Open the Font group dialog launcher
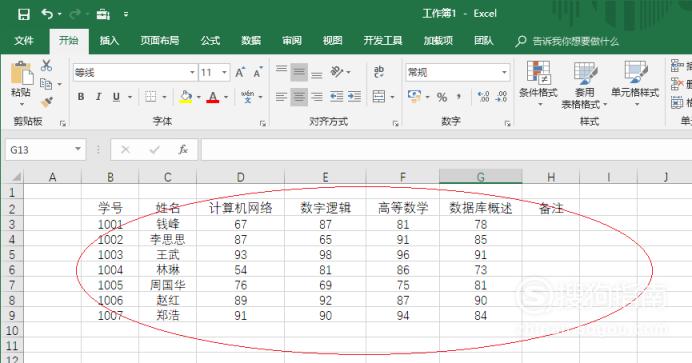692x363 pixels. (x=263, y=123)
